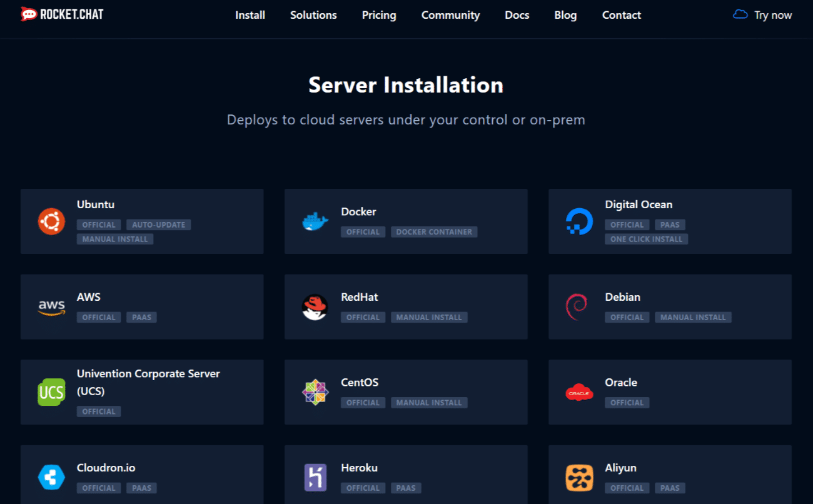This screenshot has width=813, height=504.
Task: Click the cloud icon beside Try now
Action: pyautogui.click(x=740, y=14)
